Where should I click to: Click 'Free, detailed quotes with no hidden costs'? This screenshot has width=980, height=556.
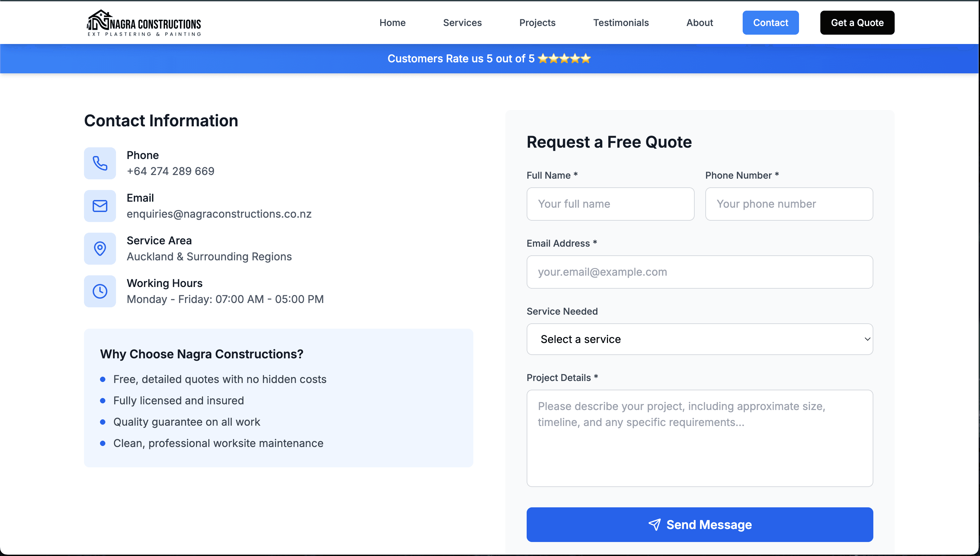220,379
